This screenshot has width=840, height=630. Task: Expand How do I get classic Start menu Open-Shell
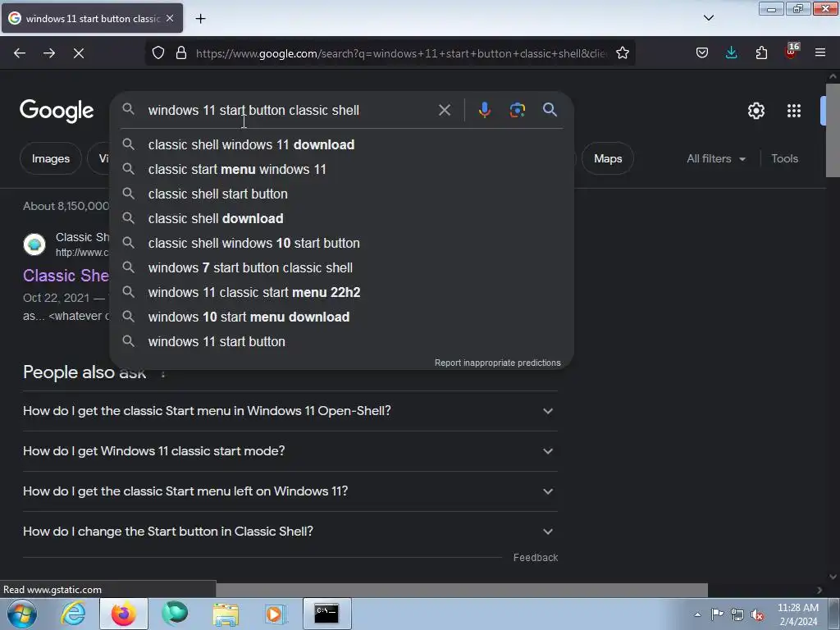[290, 411]
